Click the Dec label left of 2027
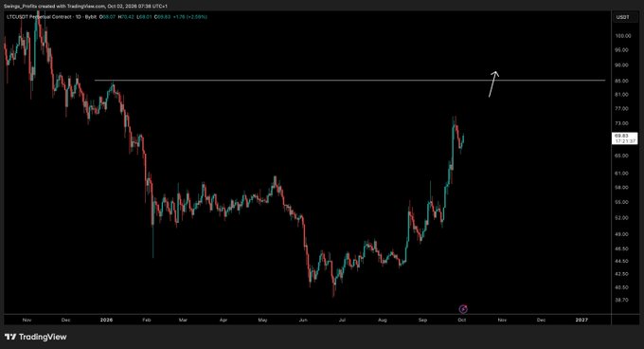This screenshot has height=349, width=644. 542,320
